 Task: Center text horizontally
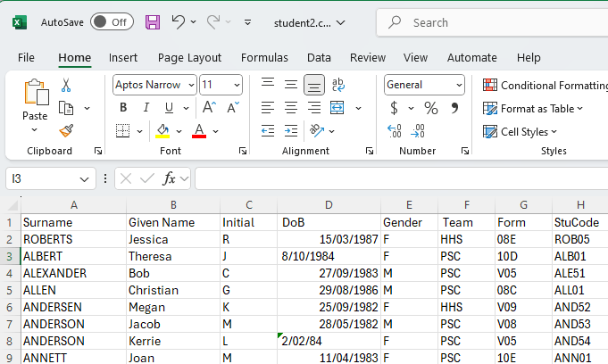tap(291, 107)
